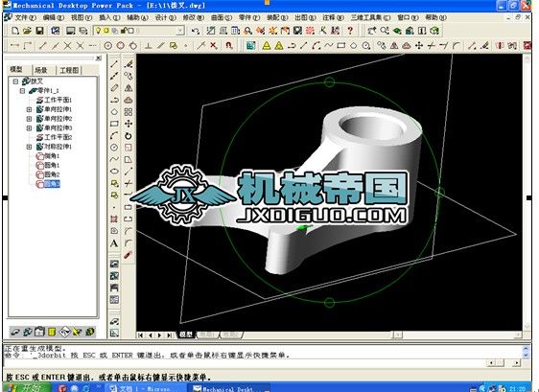Select 倒角1 in feature tree

pyautogui.click(x=48, y=156)
